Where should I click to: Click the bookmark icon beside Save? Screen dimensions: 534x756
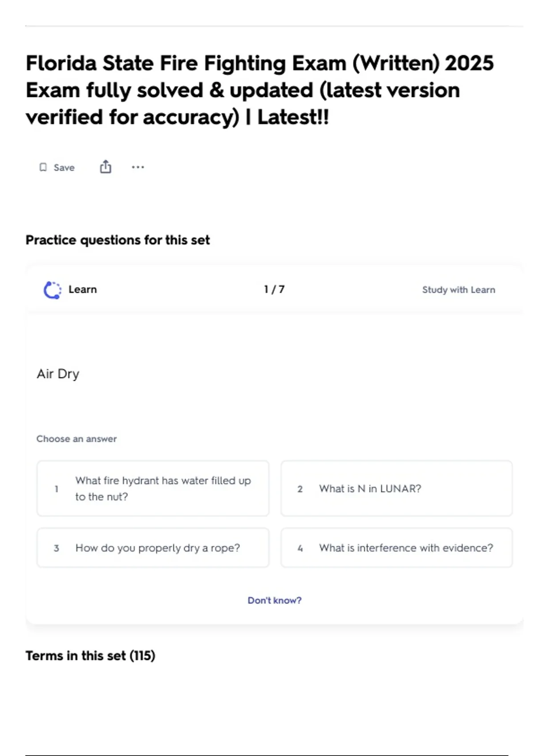[x=43, y=167]
